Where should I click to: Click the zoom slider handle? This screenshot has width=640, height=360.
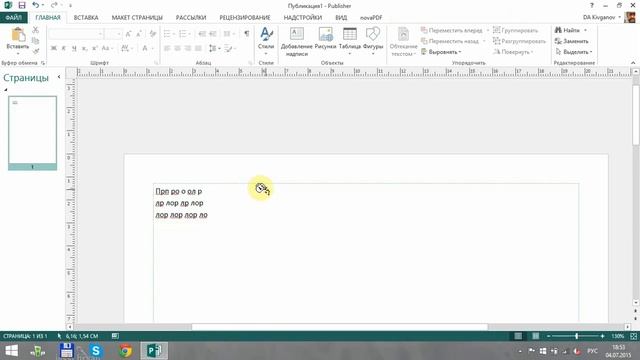point(576,336)
